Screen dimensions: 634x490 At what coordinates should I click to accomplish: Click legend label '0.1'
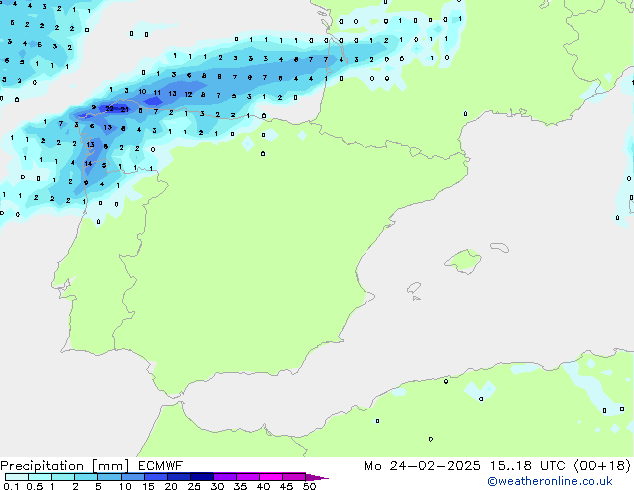11,486
